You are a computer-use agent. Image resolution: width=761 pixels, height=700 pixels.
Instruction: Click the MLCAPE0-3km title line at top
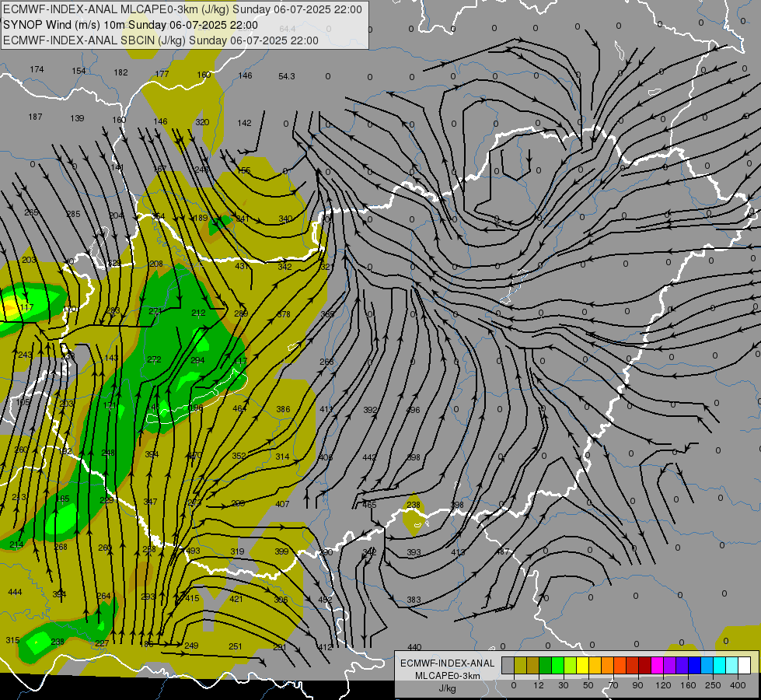click(183, 9)
